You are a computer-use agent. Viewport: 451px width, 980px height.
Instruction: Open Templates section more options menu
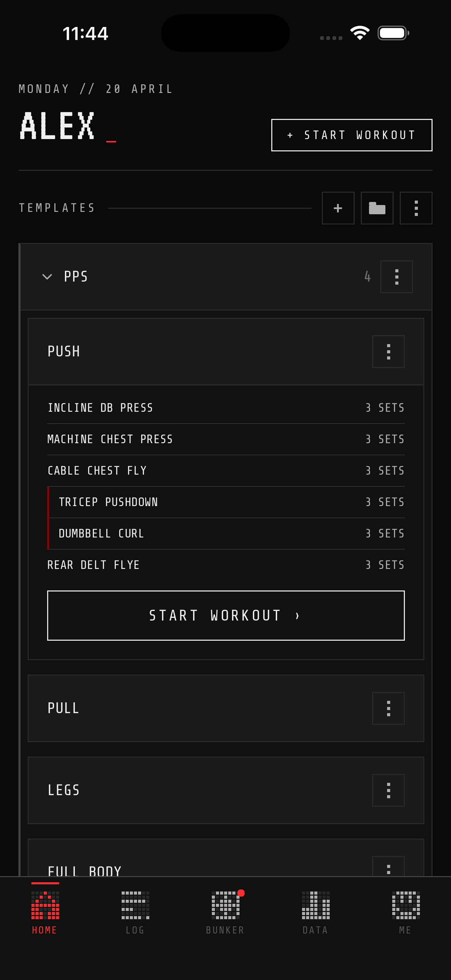click(x=415, y=208)
